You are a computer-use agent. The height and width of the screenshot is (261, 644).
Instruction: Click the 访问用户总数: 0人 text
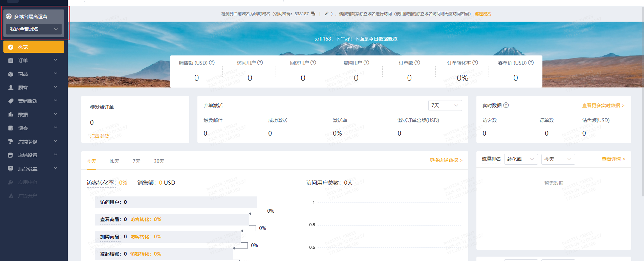point(329,183)
